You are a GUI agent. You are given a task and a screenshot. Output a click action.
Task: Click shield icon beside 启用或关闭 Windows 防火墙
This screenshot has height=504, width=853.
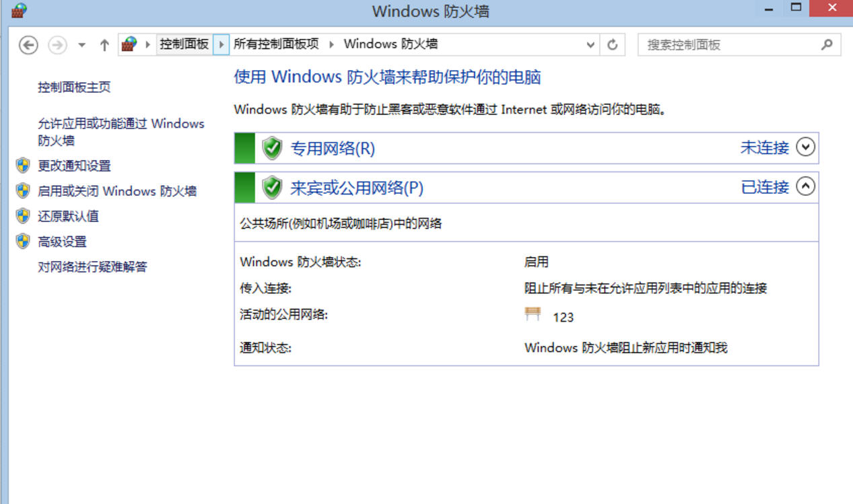pos(24,190)
